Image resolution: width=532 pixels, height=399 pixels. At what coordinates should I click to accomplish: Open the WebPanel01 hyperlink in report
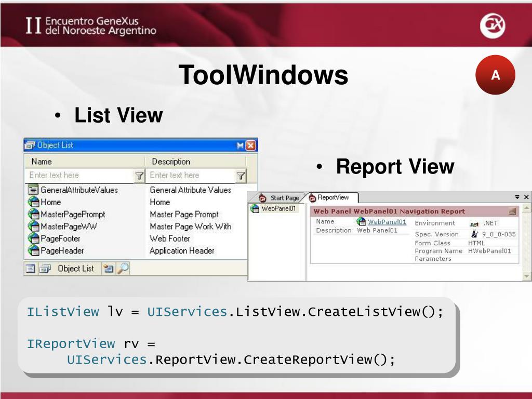pos(387,222)
